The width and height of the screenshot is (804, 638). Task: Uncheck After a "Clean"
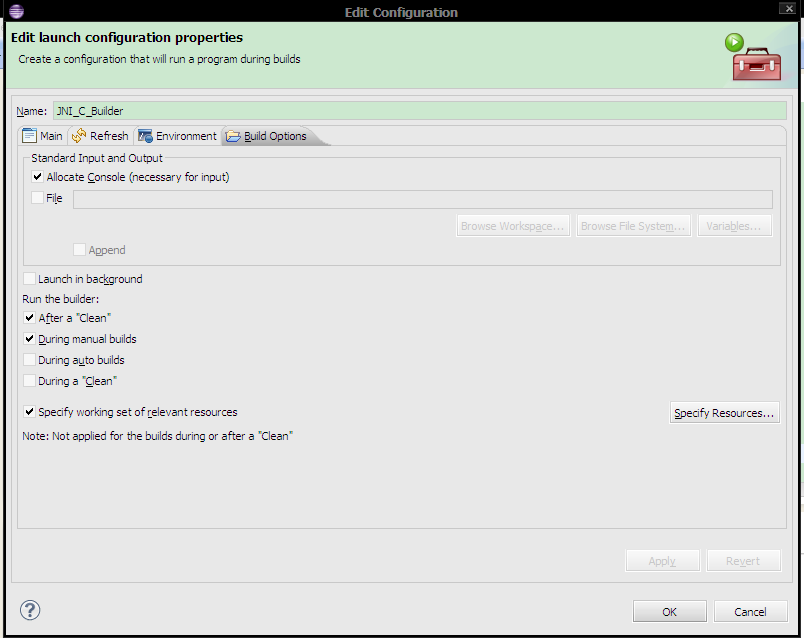pos(29,317)
